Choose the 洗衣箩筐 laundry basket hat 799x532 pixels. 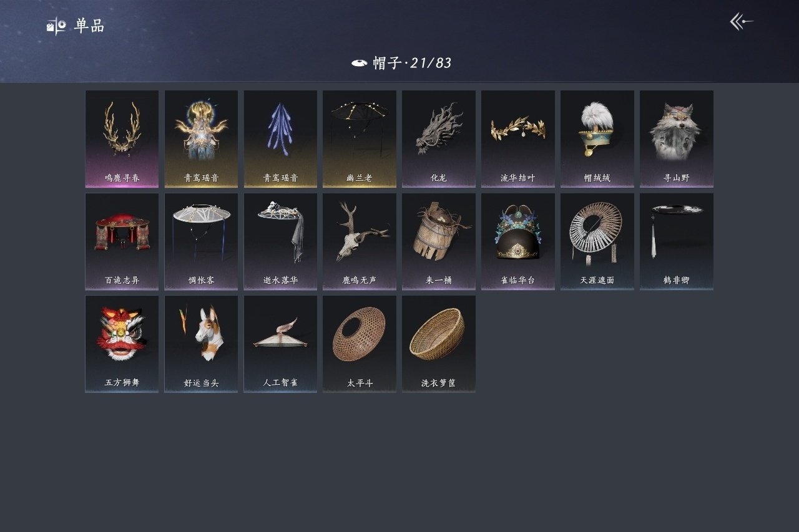tap(439, 344)
